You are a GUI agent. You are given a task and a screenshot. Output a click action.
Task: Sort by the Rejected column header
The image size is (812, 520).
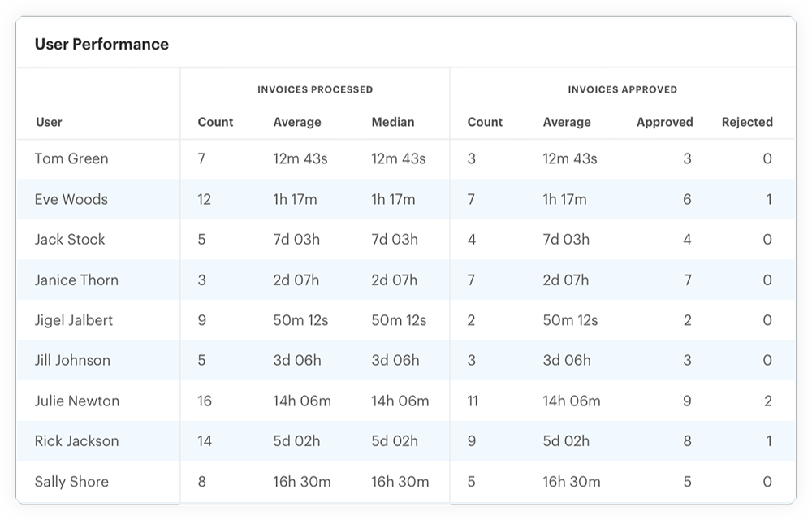click(x=746, y=122)
